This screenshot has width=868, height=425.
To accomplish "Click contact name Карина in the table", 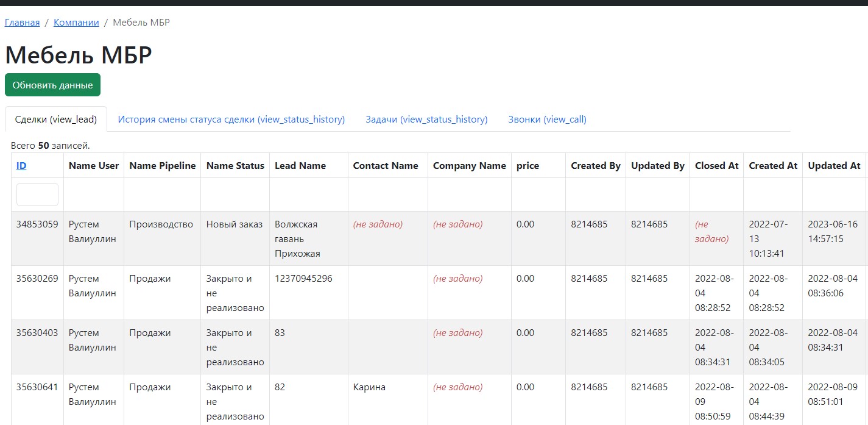I will pos(369,387).
